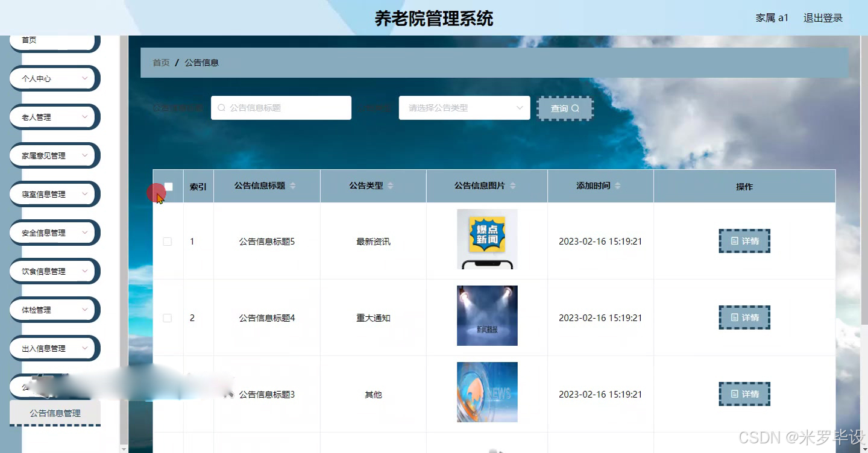Viewport: 868px width, 453px height.
Task: Click the dropdown arrow on 请选择公告类型 selector
Action: click(520, 108)
